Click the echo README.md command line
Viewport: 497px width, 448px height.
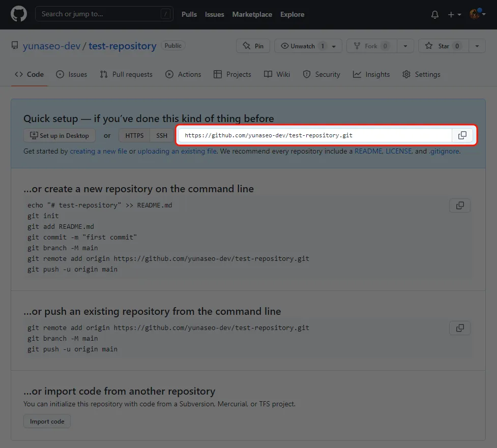pos(100,205)
